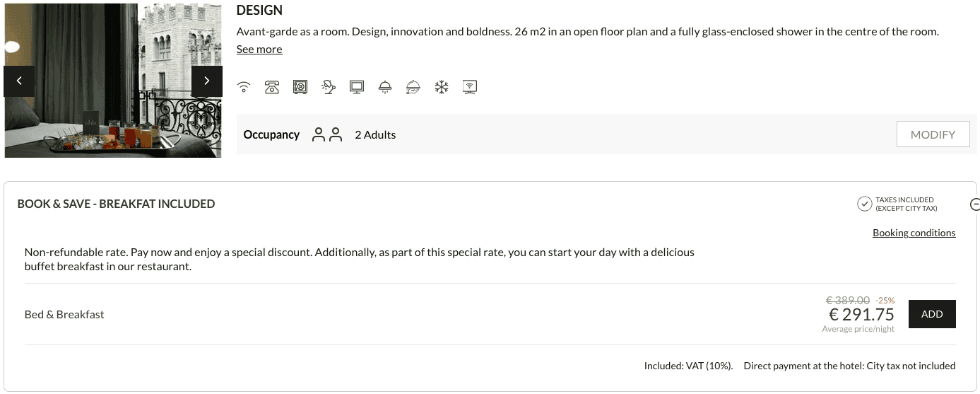Click the safe box amenity icon
The width and height of the screenshot is (980, 394).
coord(300,87)
